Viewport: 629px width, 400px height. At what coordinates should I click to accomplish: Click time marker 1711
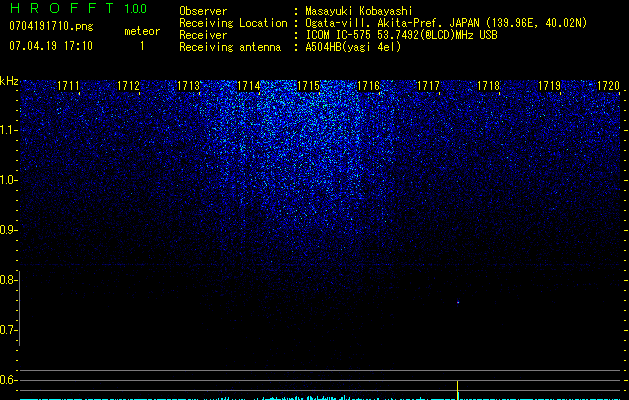68,86
